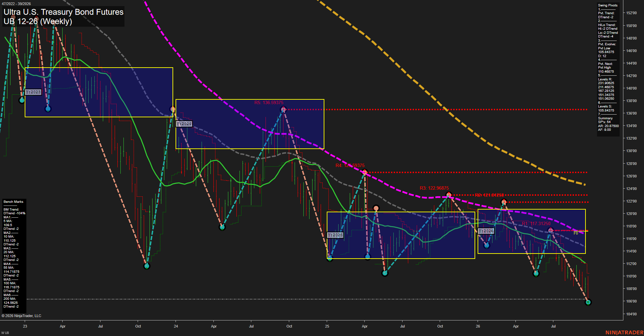Click the 100 MA: label

[x=10, y=283]
